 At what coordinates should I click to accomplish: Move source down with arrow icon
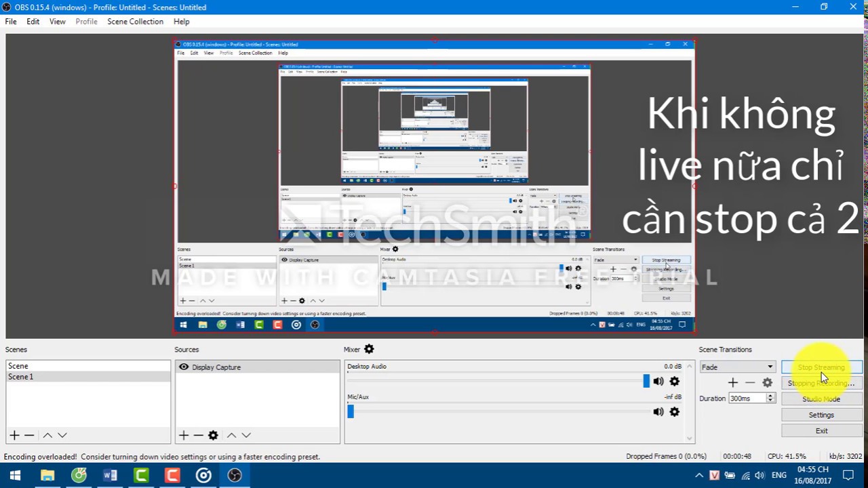click(x=246, y=435)
